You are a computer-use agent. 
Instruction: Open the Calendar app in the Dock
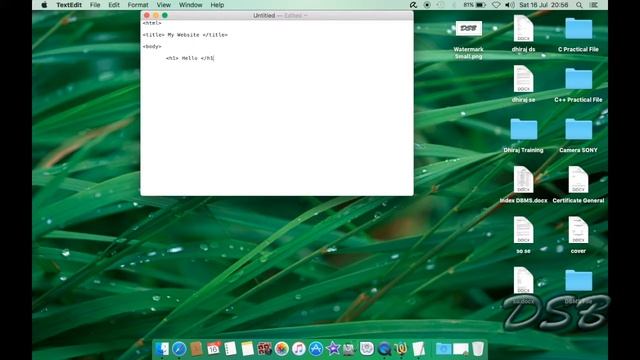pos(213,349)
